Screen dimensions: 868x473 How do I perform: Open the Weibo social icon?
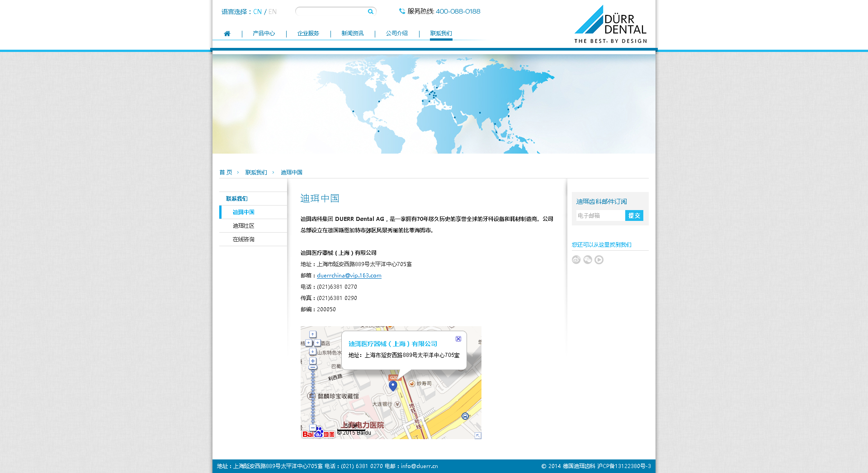[576, 260]
